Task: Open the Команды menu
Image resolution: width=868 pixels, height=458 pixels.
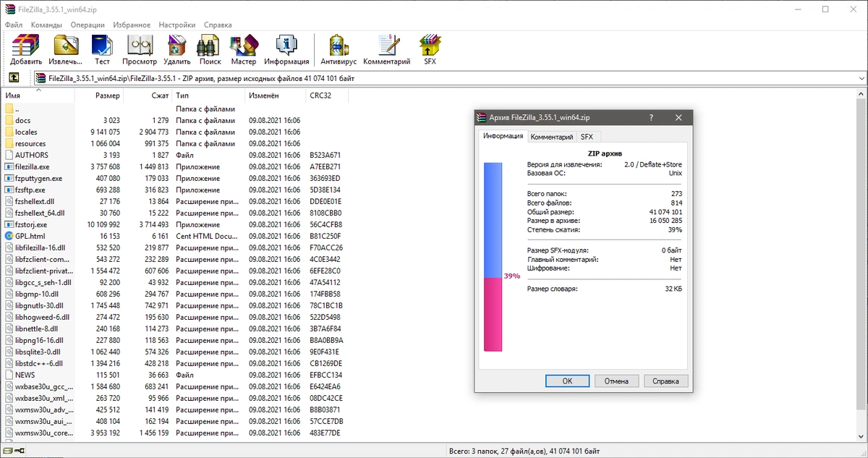Action: (46, 25)
